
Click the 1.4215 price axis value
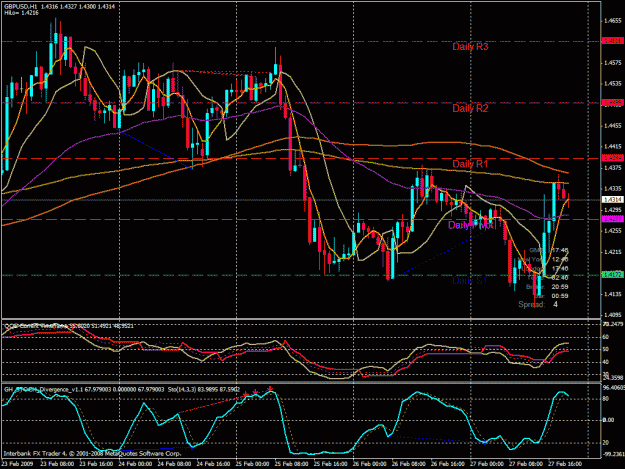(x=613, y=251)
